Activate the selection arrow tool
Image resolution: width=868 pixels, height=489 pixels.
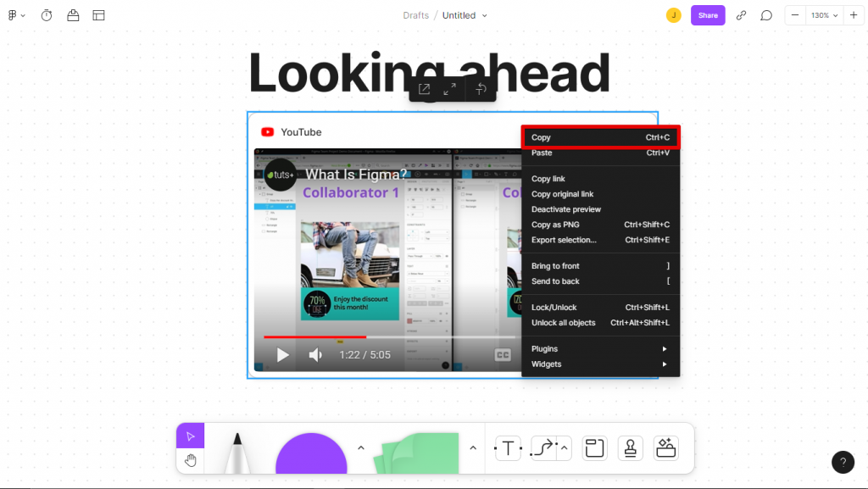[x=190, y=435]
